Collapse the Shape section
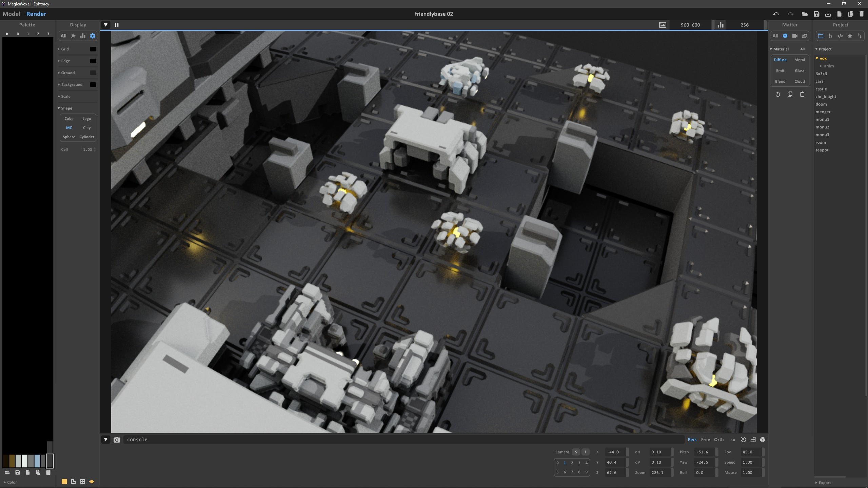The width and height of the screenshot is (868, 488). pyautogui.click(x=65, y=108)
